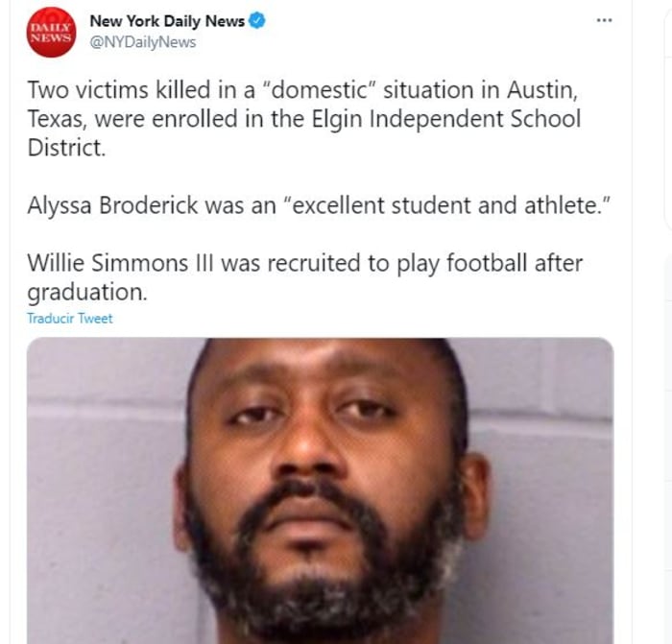Screen dimensions: 672x644
Task: Click the tweet sentence about Willie Simmons III
Action: tap(304, 276)
